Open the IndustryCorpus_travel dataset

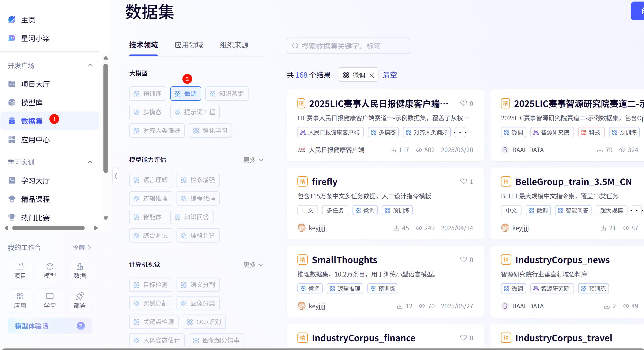click(564, 338)
